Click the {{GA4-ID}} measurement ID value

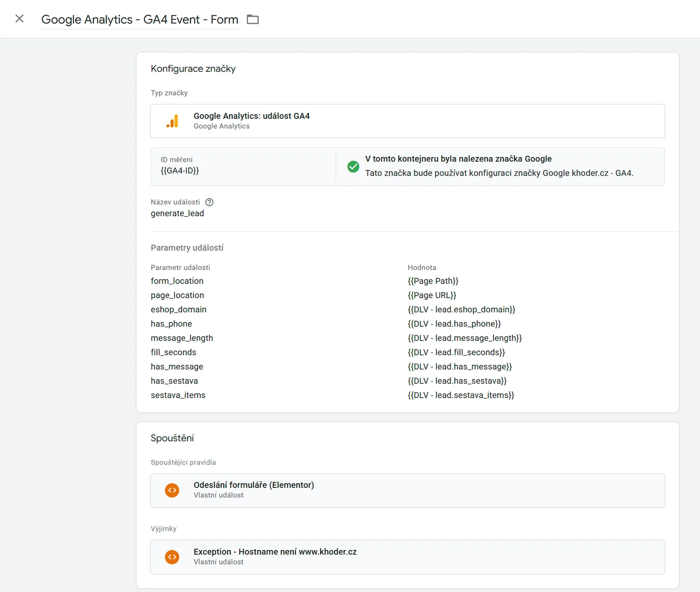click(180, 171)
